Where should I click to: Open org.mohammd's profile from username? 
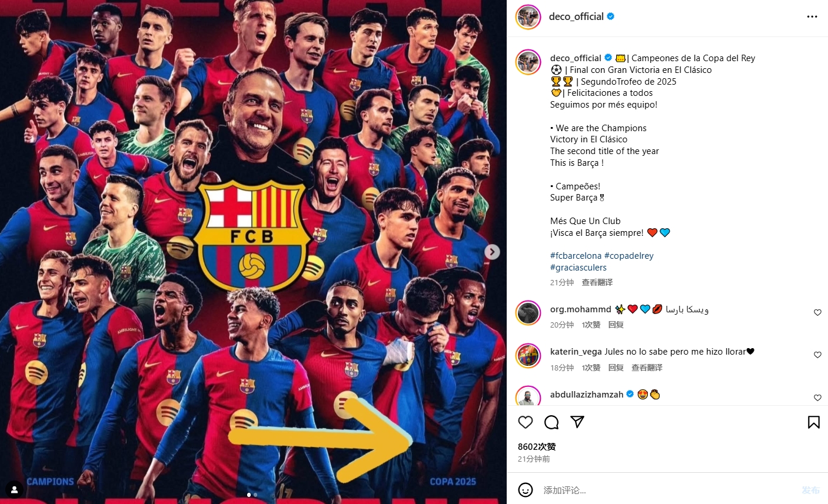point(580,309)
